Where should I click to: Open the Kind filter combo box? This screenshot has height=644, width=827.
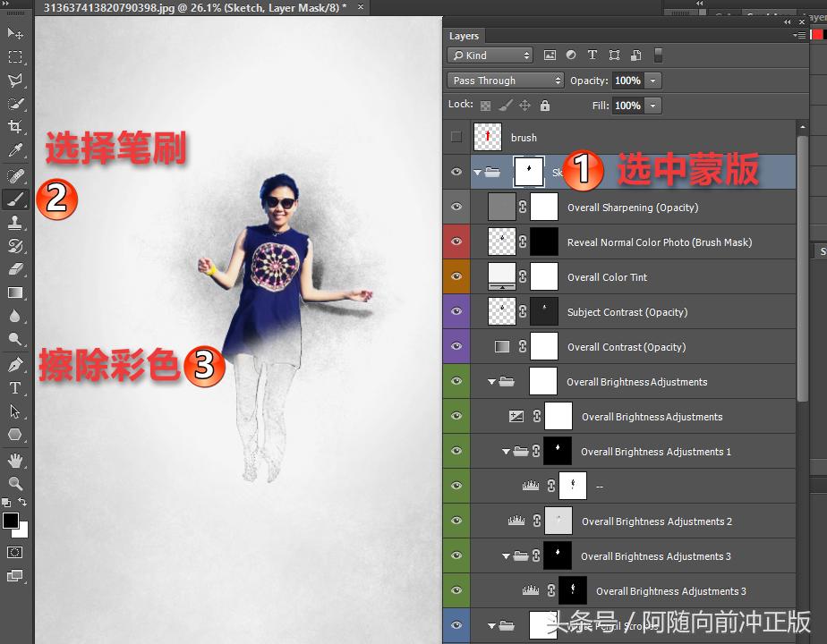tap(490, 55)
